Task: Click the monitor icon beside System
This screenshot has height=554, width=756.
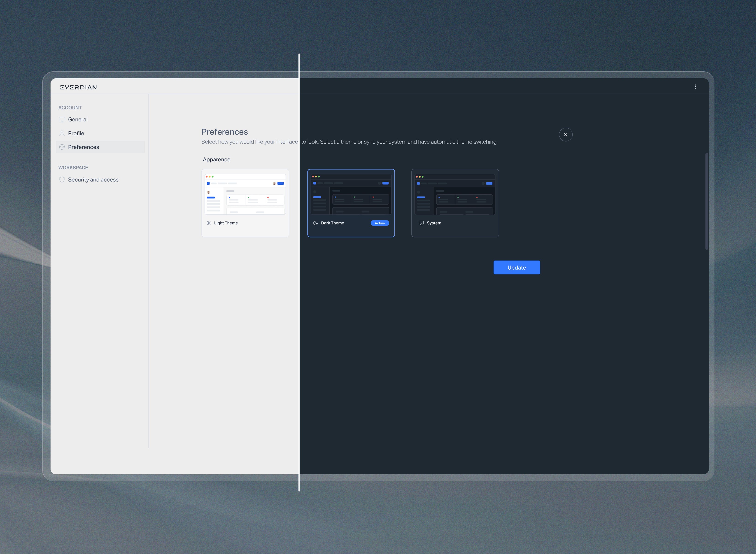Action: (x=421, y=223)
